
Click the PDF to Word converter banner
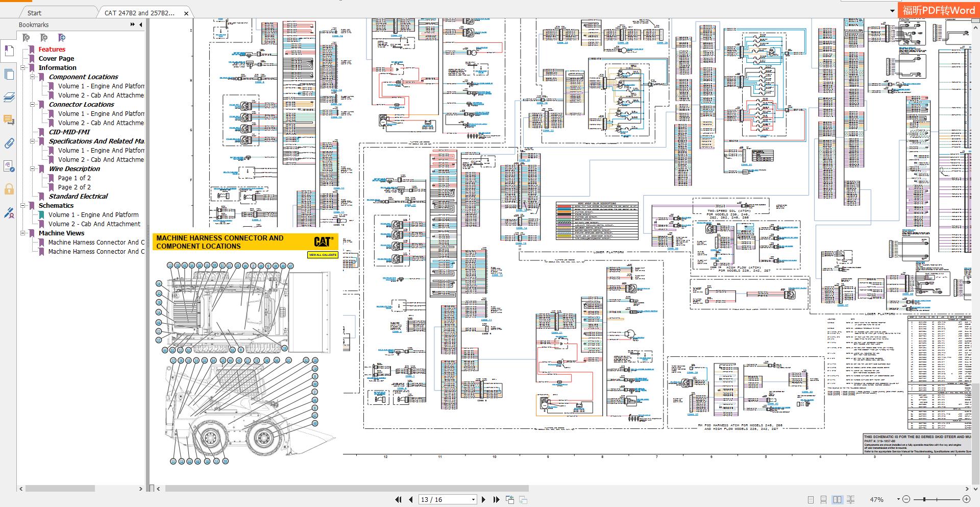(939, 10)
